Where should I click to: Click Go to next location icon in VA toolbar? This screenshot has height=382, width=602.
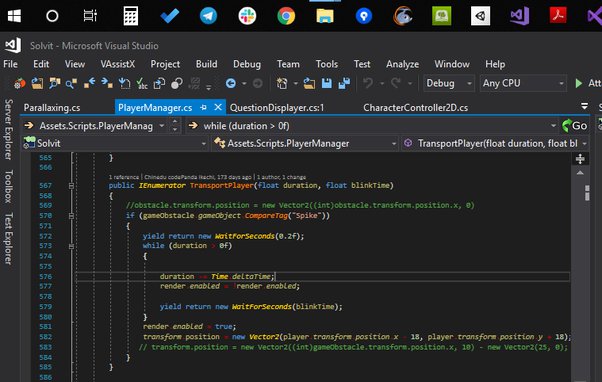click(107, 83)
